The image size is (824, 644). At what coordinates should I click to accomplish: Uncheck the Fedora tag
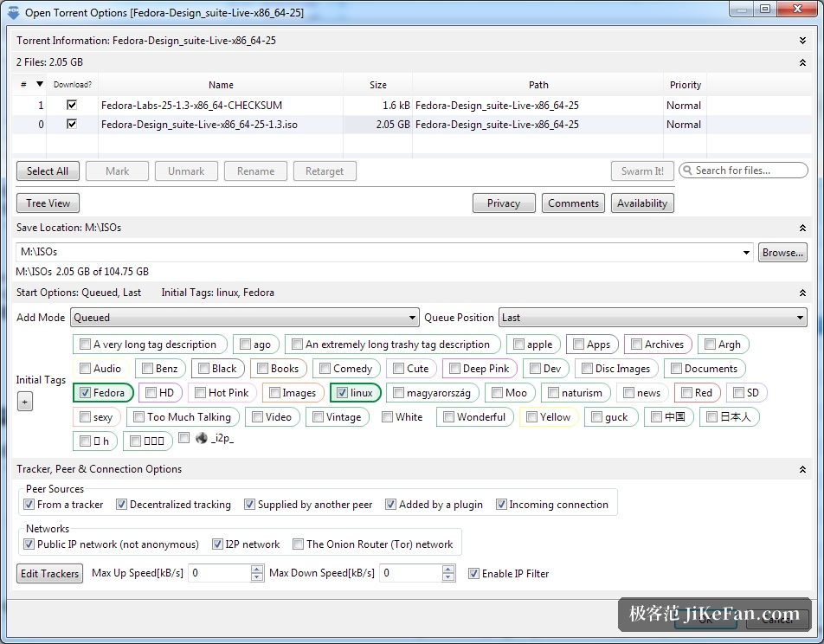(85, 393)
